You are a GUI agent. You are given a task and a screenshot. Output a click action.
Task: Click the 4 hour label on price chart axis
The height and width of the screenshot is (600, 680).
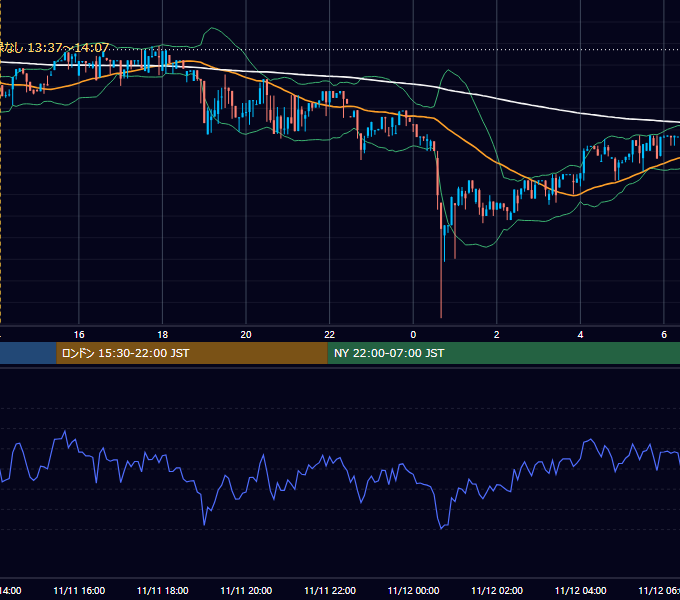click(580, 334)
